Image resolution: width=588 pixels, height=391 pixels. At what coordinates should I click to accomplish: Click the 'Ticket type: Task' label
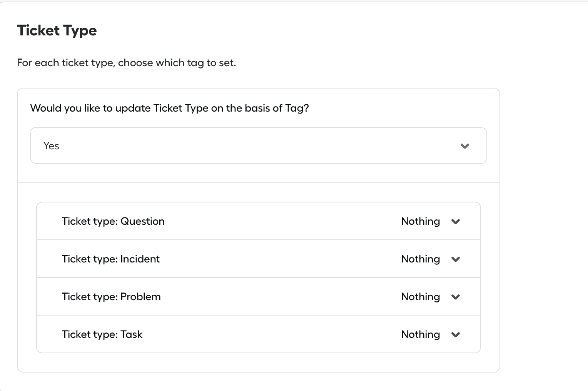(x=102, y=334)
